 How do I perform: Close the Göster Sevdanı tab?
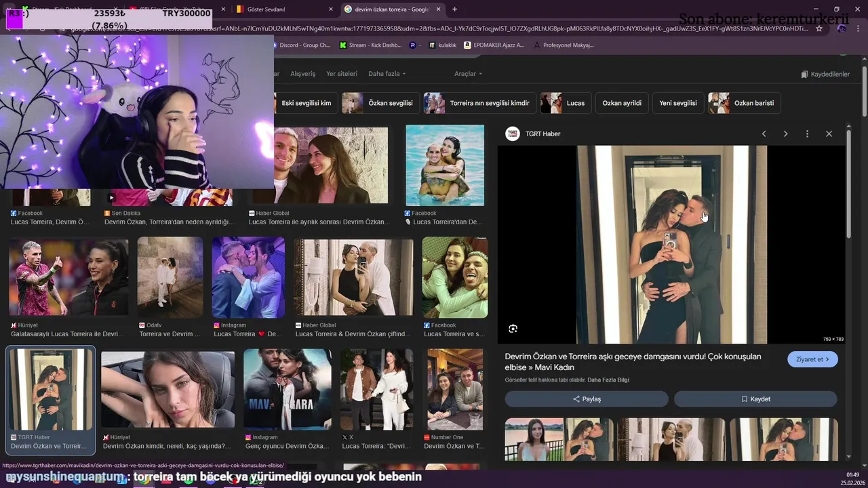click(331, 9)
